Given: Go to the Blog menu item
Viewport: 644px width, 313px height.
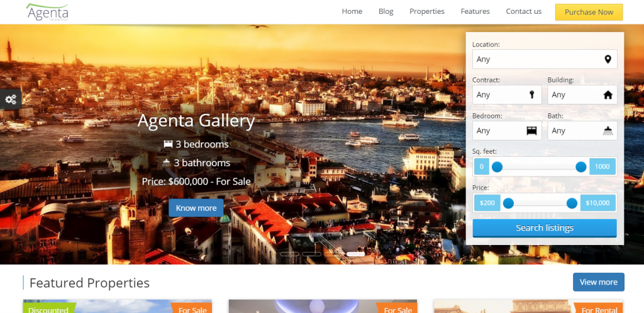Looking at the screenshot, I should click(x=386, y=11).
